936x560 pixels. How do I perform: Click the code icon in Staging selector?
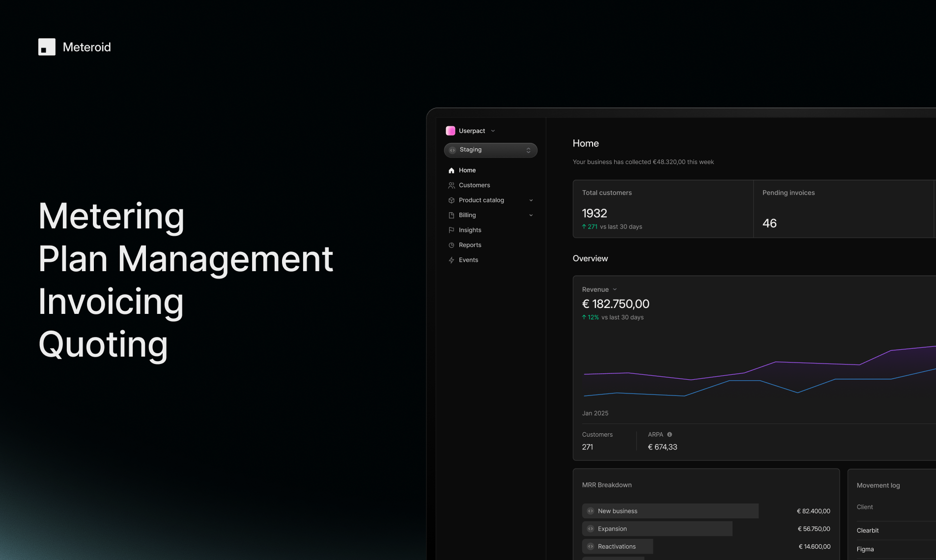point(453,150)
